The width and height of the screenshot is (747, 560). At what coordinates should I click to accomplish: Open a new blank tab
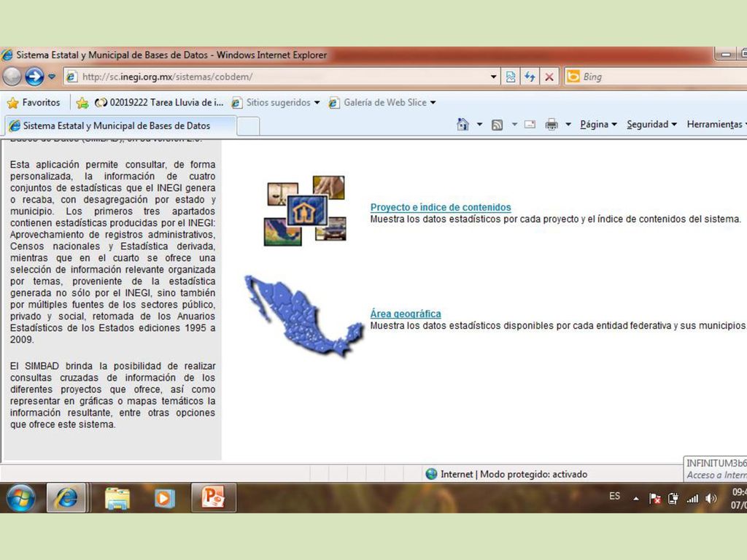(248, 126)
